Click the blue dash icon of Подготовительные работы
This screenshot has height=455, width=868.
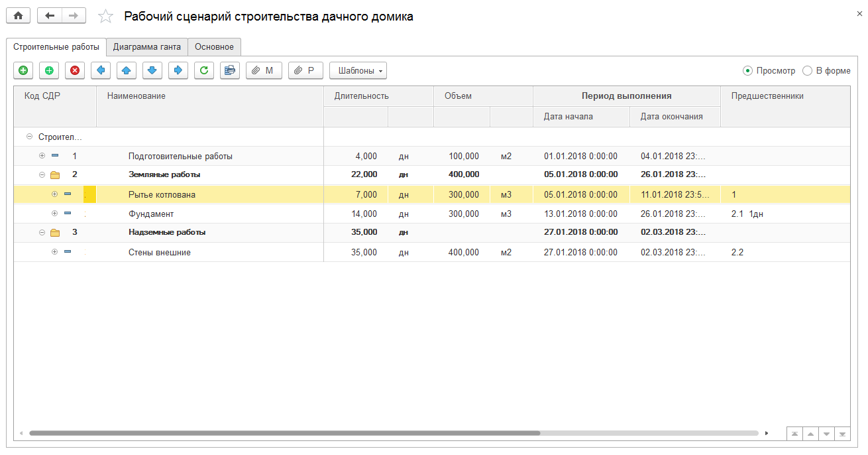55,156
